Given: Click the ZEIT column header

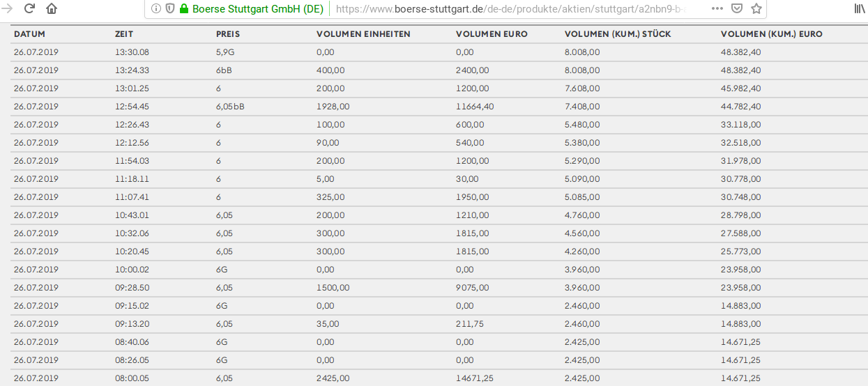Looking at the screenshot, I should pos(124,34).
